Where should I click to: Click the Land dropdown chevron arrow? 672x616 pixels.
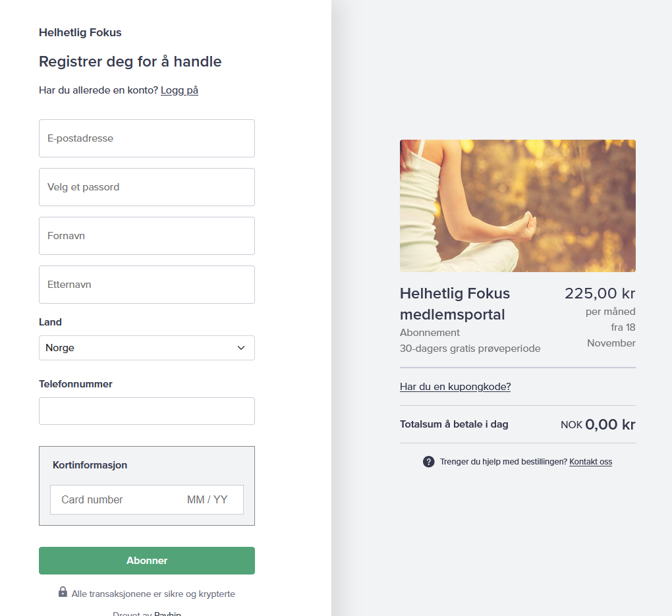[241, 348]
